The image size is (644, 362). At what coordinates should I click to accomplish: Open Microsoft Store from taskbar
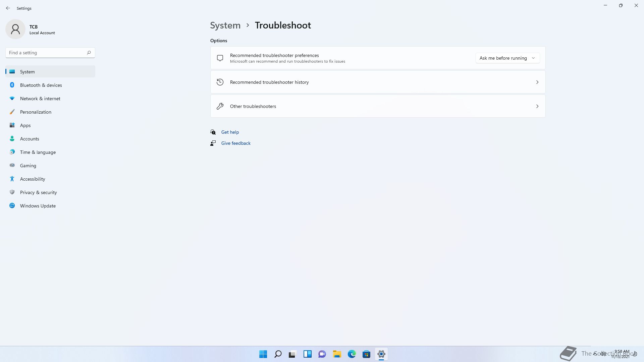[x=367, y=354]
